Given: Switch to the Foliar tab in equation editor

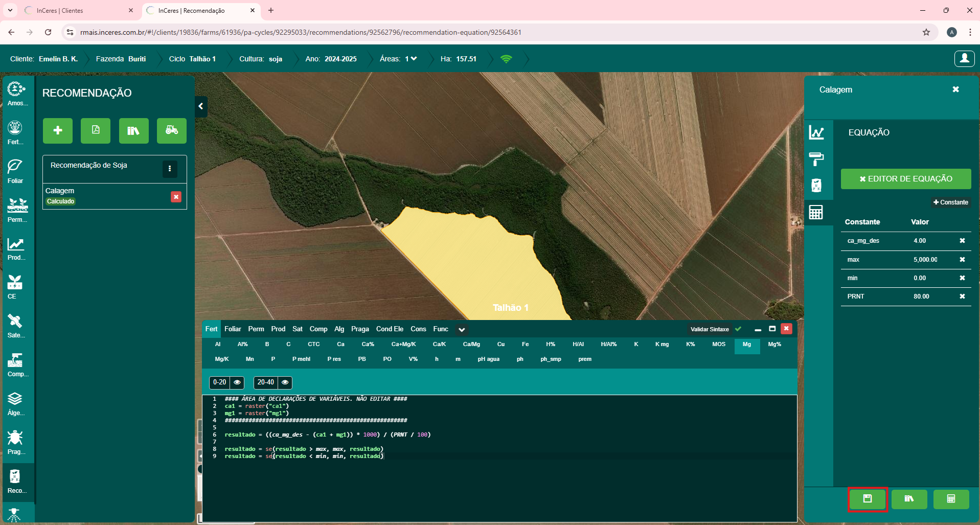Looking at the screenshot, I should pyautogui.click(x=233, y=329).
